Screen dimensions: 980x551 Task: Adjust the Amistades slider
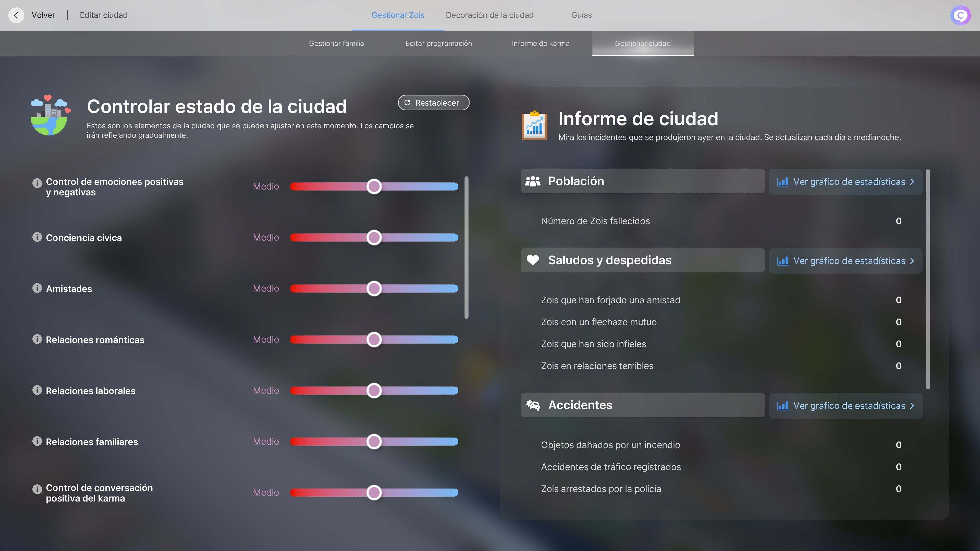(x=374, y=288)
